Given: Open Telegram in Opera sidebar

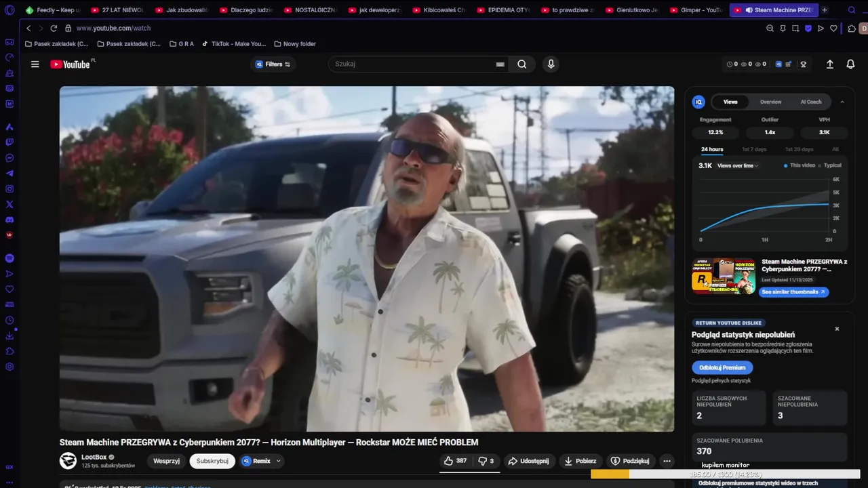Looking at the screenshot, I should click(9, 174).
